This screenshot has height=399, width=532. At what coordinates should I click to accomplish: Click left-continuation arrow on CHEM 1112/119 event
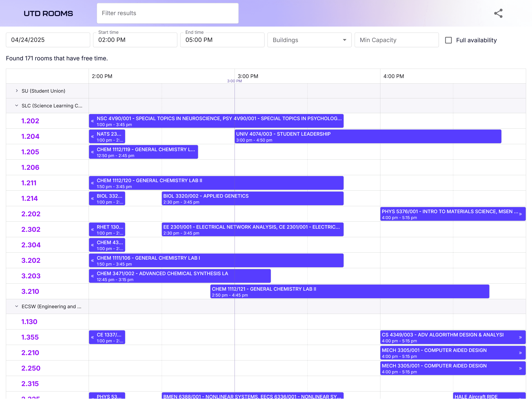pos(92,152)
